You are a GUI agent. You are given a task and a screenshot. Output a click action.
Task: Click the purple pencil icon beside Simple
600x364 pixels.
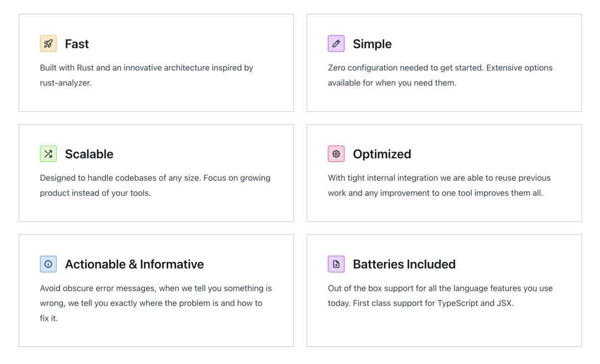click(336, 44)
